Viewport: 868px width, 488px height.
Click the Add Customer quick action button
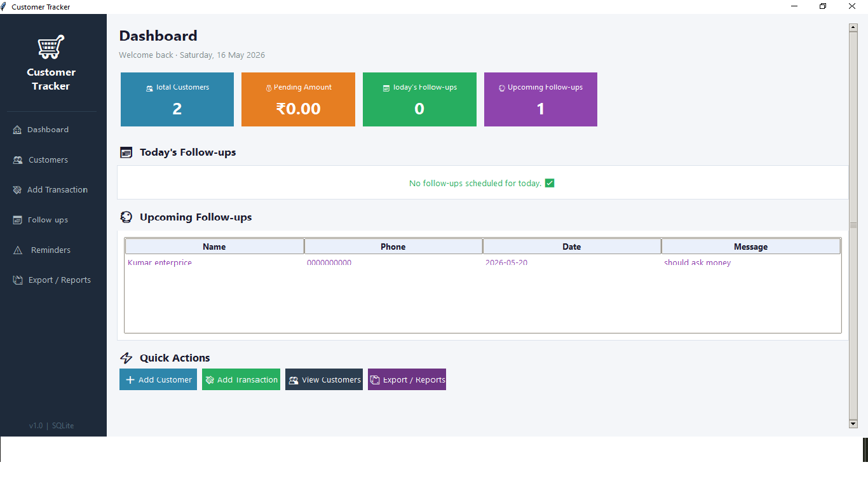tap(158, 379)
